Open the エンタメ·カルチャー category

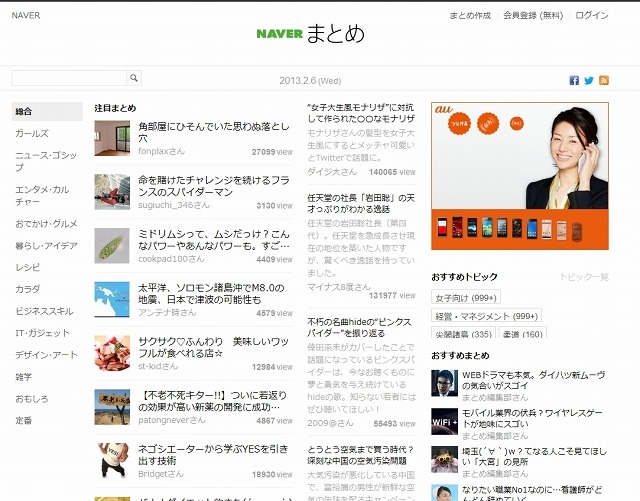click(x=42, y=196)
